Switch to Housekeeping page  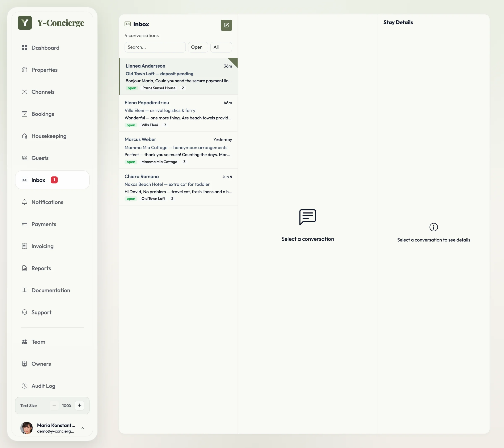[x=52, y=136]
